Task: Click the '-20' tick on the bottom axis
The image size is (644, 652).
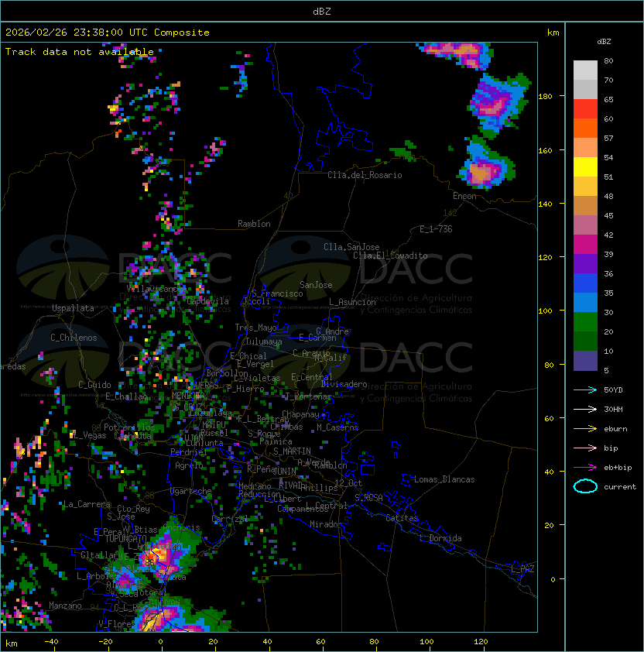Action: (x=105, y=642)
